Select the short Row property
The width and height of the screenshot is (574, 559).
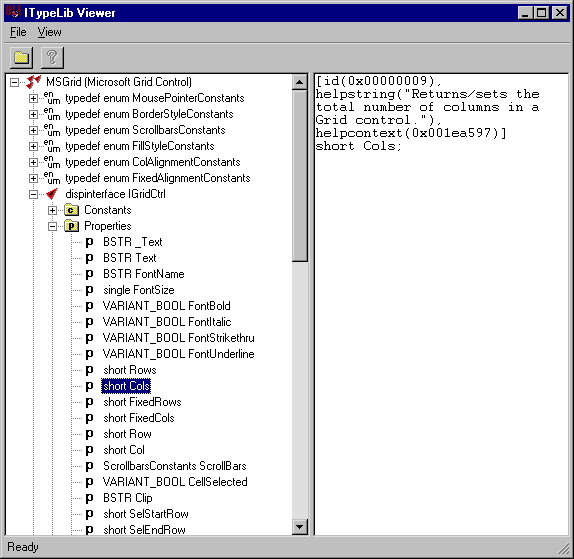(x=127, y=434)
